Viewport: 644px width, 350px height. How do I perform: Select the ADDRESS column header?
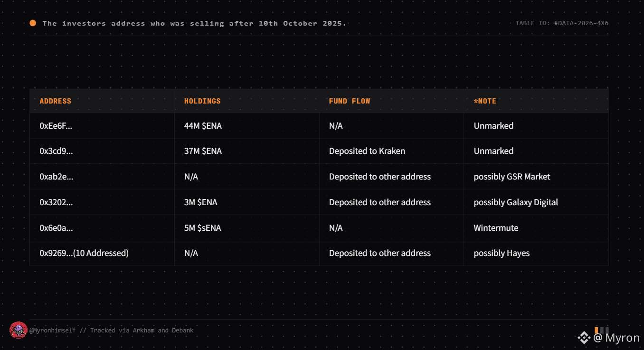(x=56, y=101)
